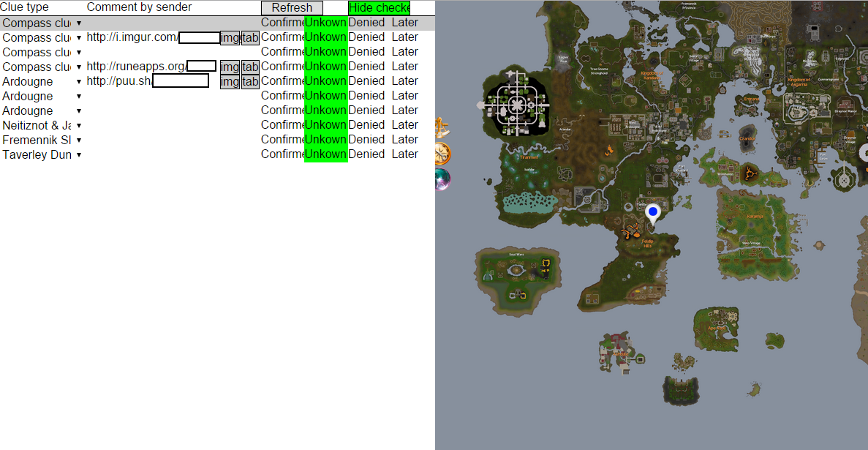Select Unkown status in the Fremennik row
Viewport: 868px width, 450px height.
(326, 139)
